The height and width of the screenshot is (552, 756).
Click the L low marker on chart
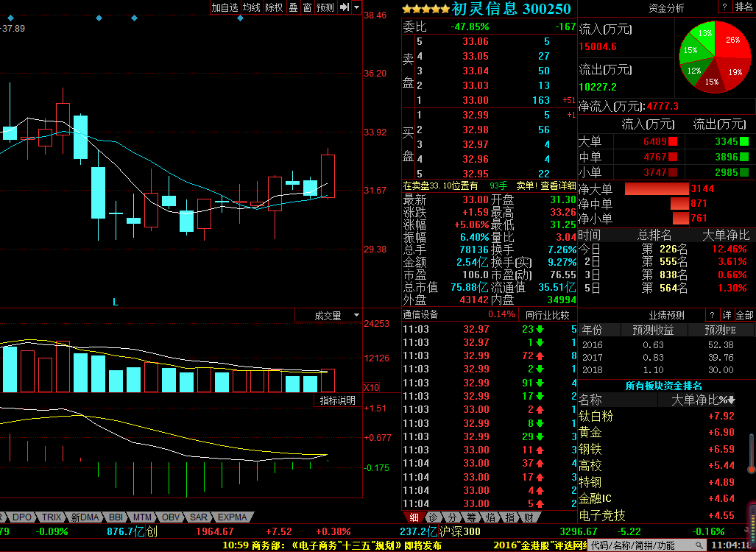tap(116, 302)
